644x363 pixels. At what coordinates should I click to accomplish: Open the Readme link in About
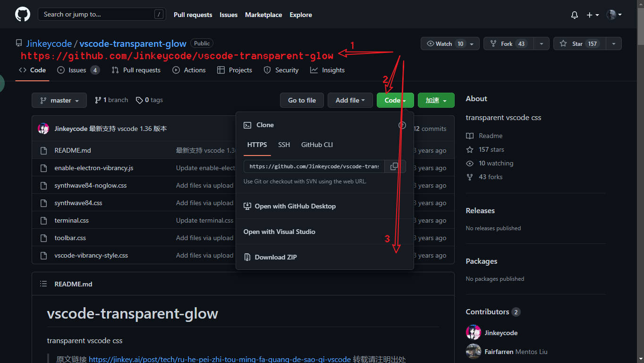(x=484, y=136)
